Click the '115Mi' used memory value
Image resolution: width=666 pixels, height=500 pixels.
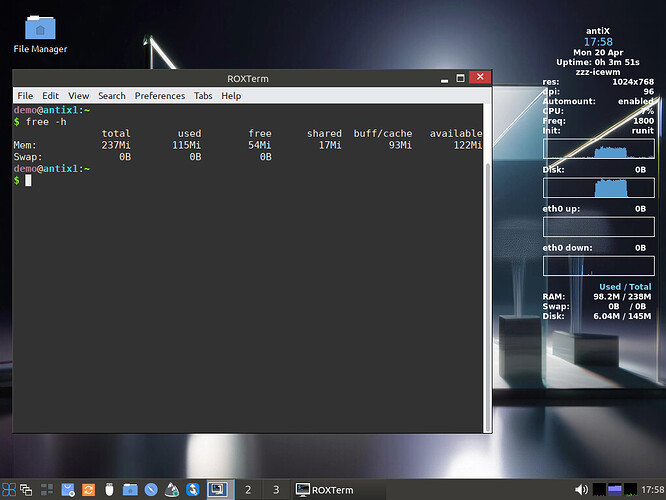[186, 145]
